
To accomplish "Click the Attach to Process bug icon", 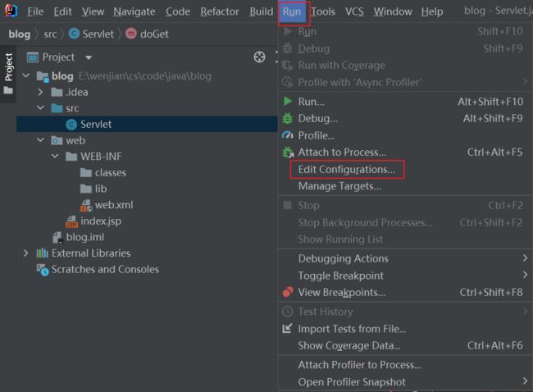I will pyautogui.click(x=288, y=152).
